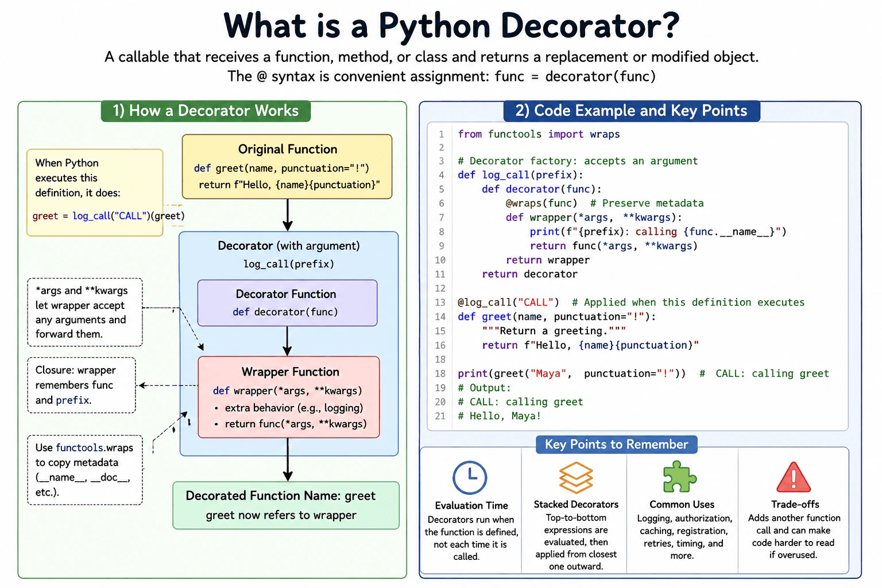
Task: Select the "Evaluation Time" heading
Action: tap(471, 506)
